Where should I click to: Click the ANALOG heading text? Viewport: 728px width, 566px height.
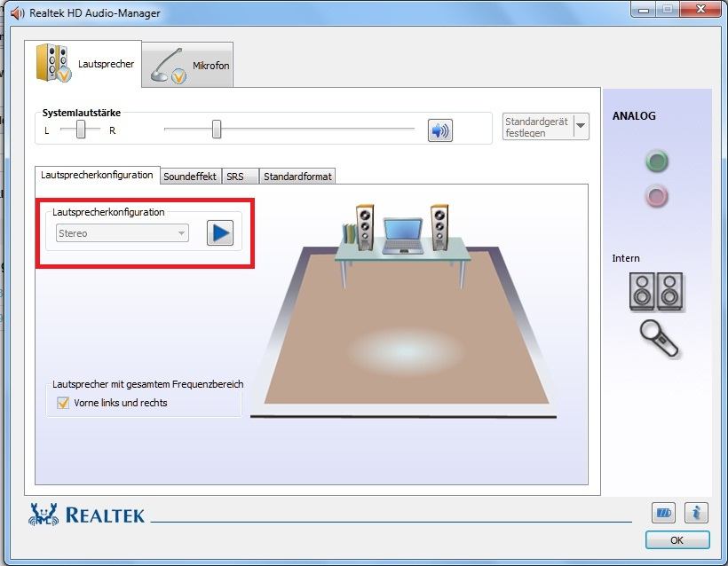point(634,116)
